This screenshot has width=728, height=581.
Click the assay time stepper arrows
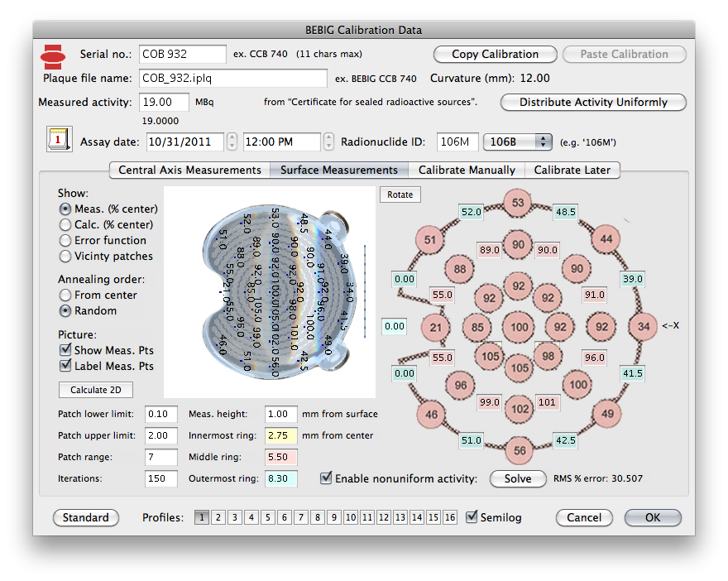click(x=328, y=142)
